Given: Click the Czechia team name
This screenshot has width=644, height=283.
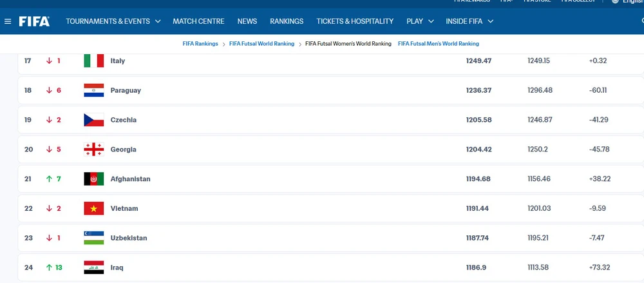Looking at the screenshot, I should point(123,120).
